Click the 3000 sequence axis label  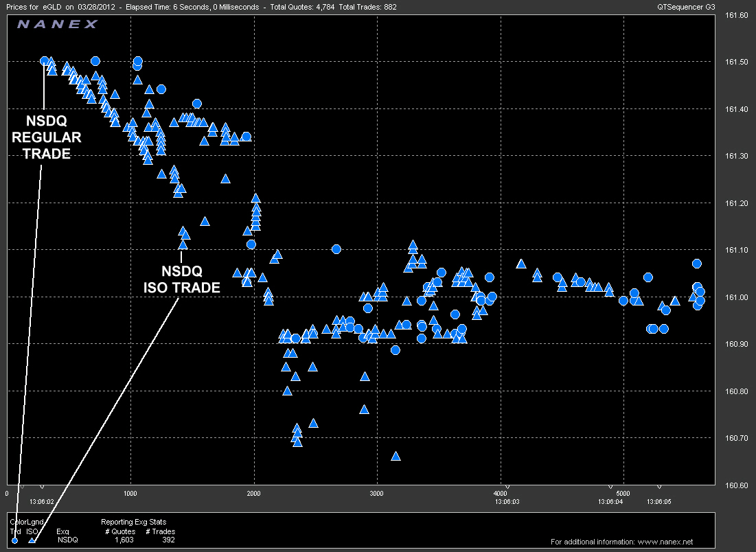[x=376, y=493]
